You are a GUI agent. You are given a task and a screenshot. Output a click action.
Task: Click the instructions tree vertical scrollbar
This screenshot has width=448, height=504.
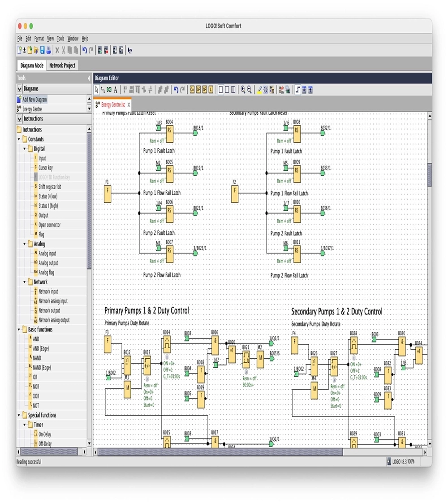(x=89, y=201)
